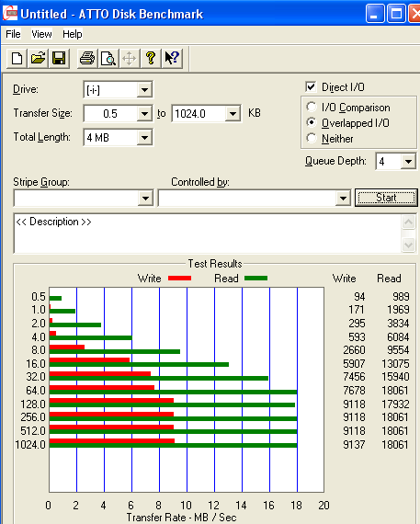The height and width of the screenshot is (524, 420).
Task: Open a saved benchmark file icon
Action: 38,59
